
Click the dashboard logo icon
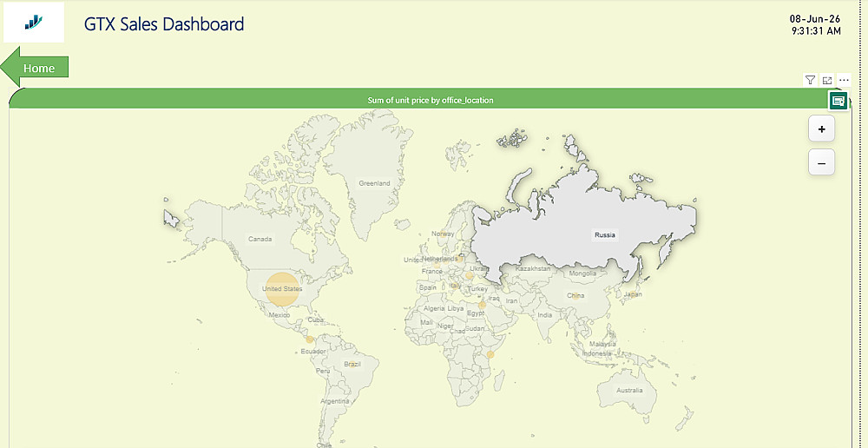click(x=34, y=23)
